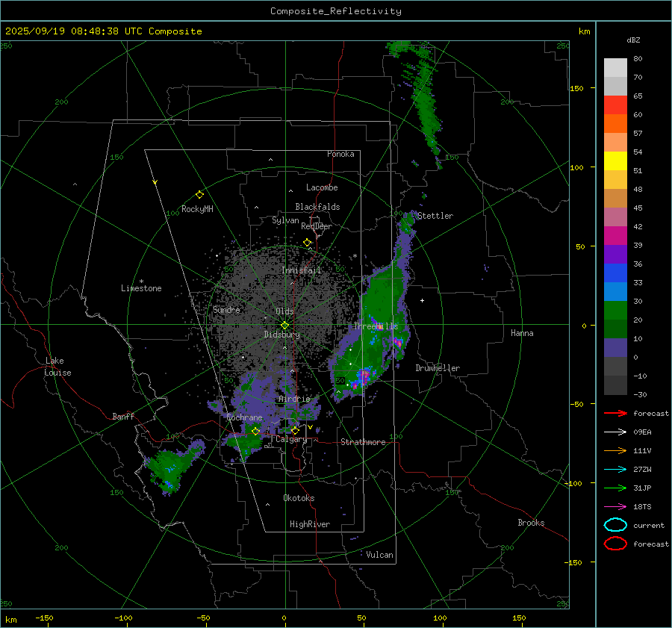Select the Lake Louise map label
Viewport: 672px width, 628px height.
coord(57,367)
